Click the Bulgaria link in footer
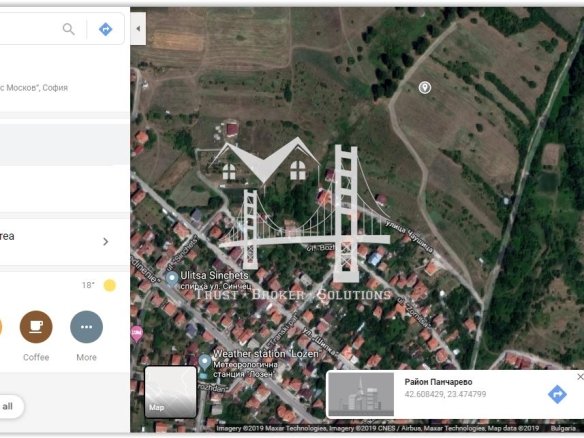Screen dimensions: 584x438 point(562,428)
